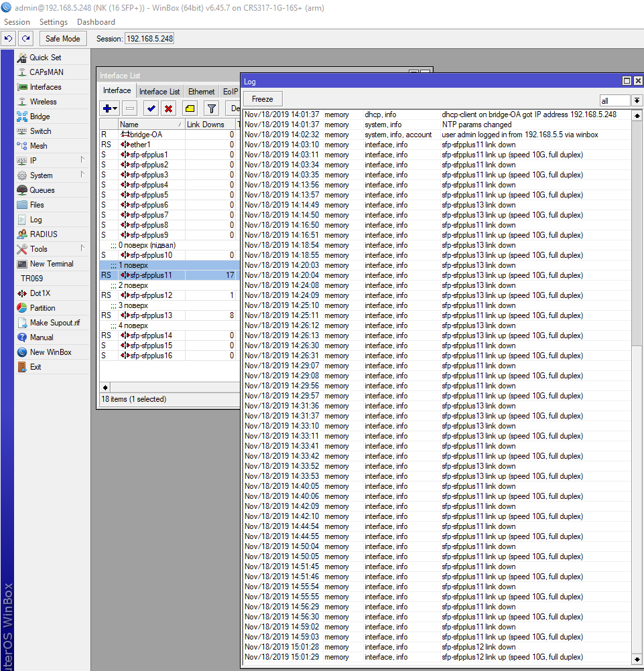
Task: Enable selected interface with blue checkmark
Action: (151, 108)
